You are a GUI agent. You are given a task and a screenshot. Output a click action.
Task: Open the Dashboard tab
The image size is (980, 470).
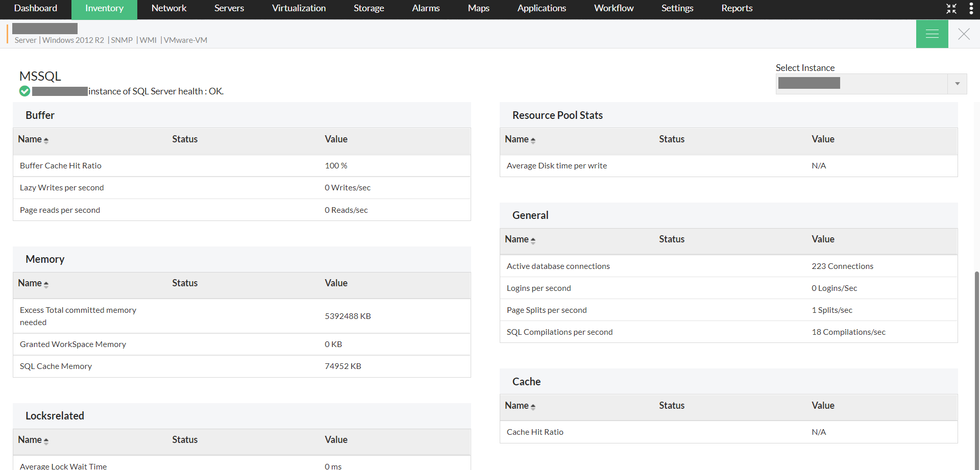(35, 8)
